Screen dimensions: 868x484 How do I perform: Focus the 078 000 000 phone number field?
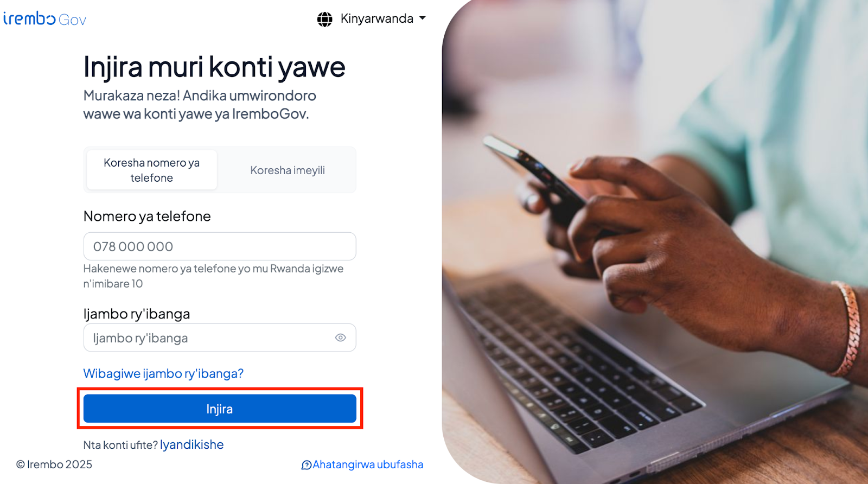[x=220, y=246]
